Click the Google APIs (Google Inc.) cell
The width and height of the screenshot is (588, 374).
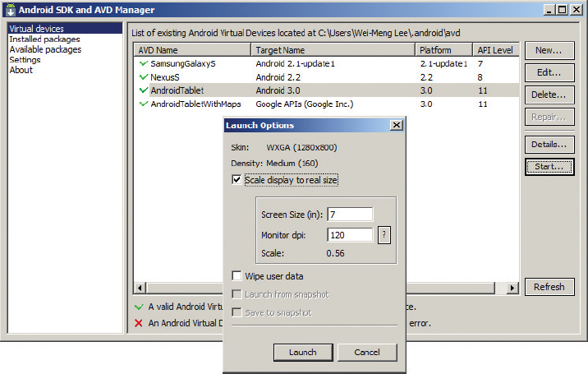(305, 104)
